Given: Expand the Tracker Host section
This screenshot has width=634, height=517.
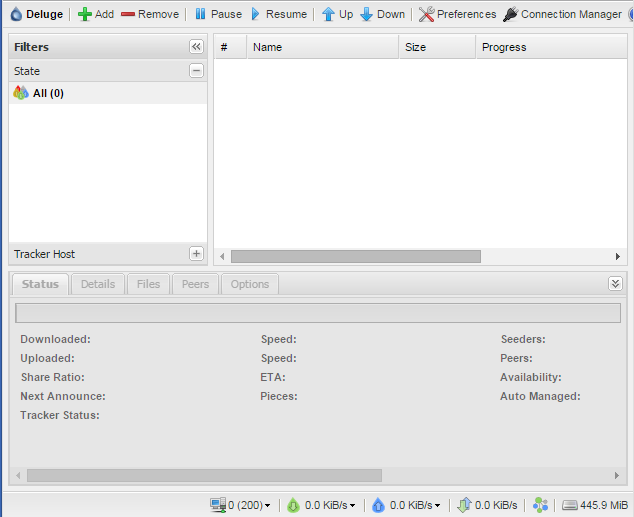Looking at the screenshot, I should coord(196,254).
